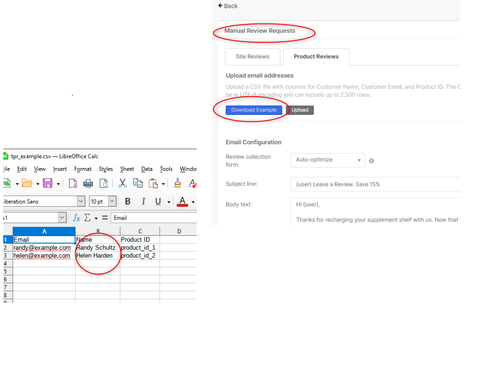500x379 pixels.
Task: Expand the open file dropdown arrow
Action: pyautogui.click(x=38, y=184)
